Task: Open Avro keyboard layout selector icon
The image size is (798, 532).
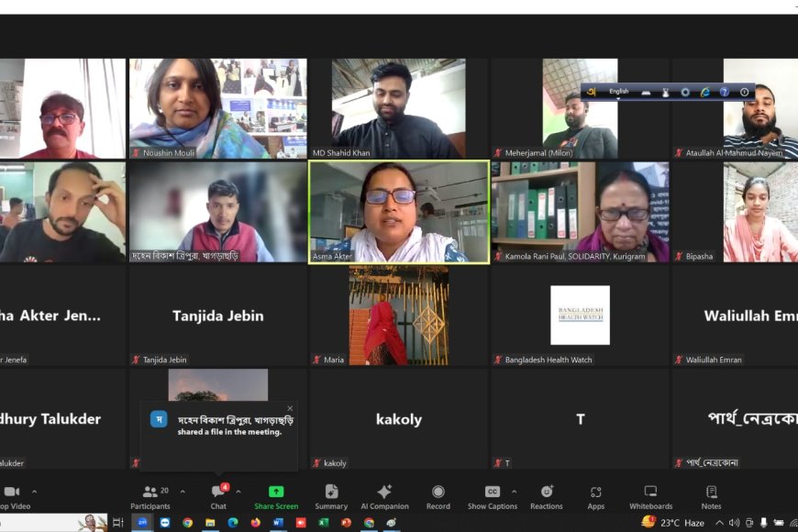Action: [x=646, y=92]
